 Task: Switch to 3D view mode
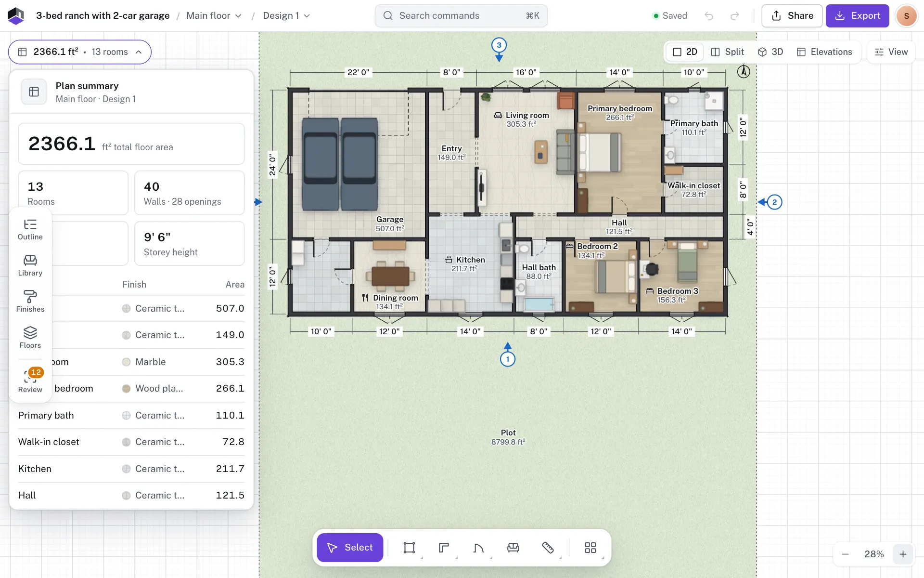point(770,52)
